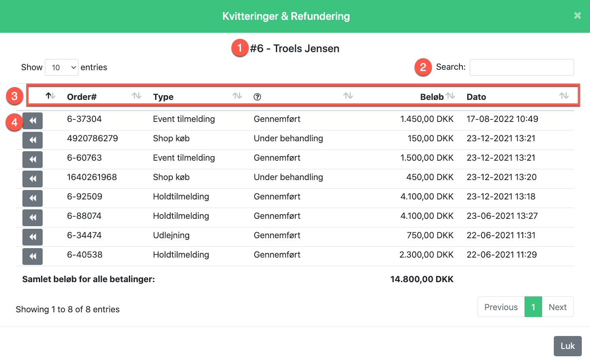The image size is (590, 364).
Task: Click date 22-06-2021 11:31
Action: pyautogui.click(x=501, y=235)
